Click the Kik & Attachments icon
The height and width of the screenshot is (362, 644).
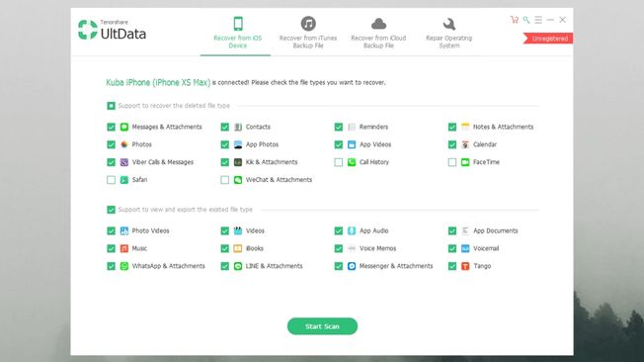pos(238,162)
